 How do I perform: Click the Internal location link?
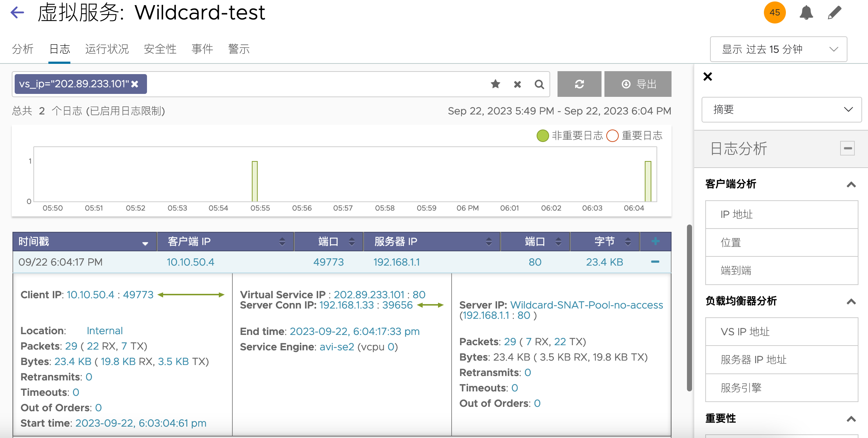tap(104, 331)
